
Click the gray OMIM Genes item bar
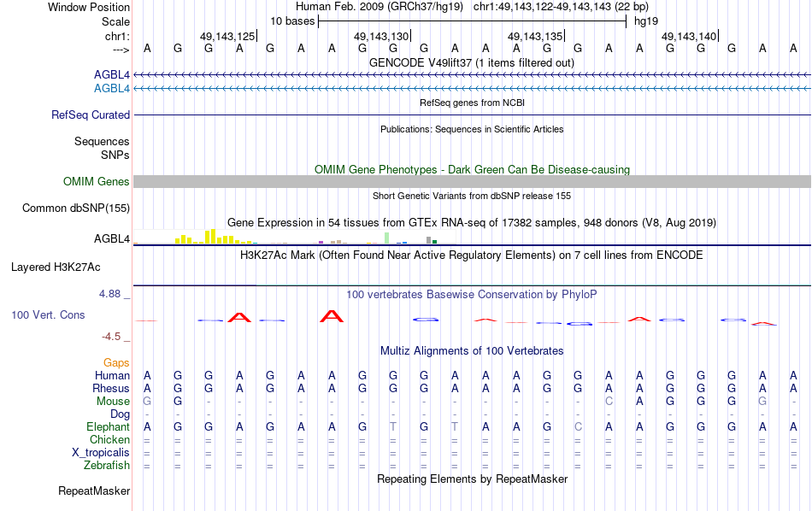pos(472,181)
